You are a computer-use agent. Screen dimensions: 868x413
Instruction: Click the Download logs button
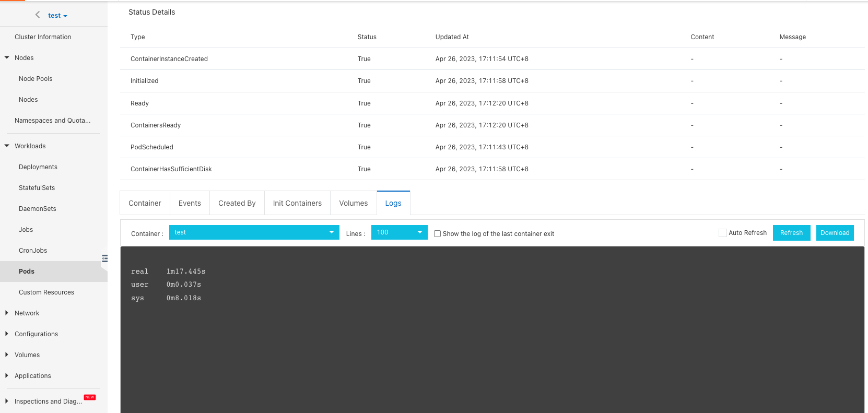click(x=835, y=233)
